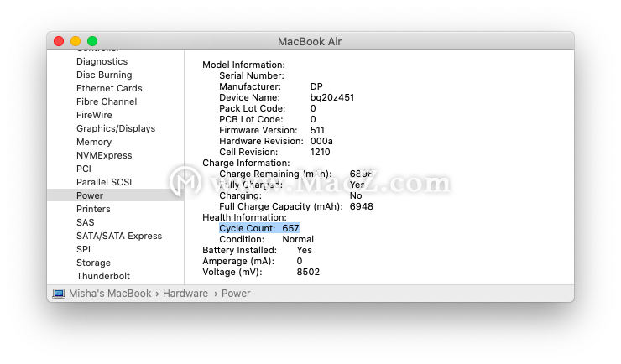Click Full Charge Capacity value 6948
This screenshot has width=621, height=364.
click(361, 206)
